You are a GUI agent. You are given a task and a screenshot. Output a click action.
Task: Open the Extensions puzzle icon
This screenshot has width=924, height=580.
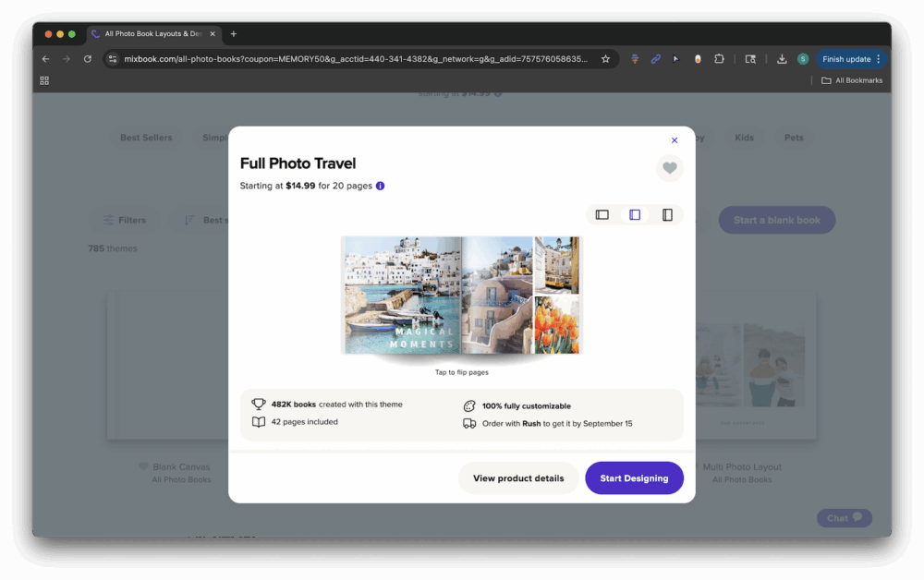[x=719, y=59]
